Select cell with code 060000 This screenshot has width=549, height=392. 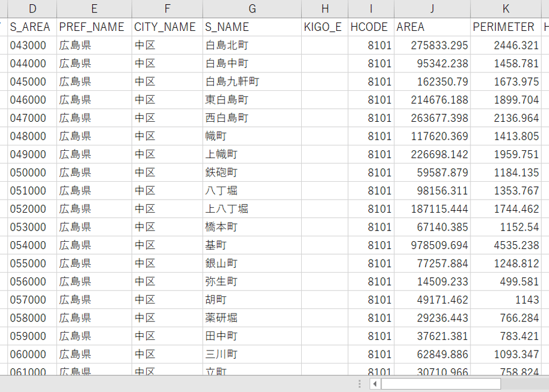coord(32,355)
